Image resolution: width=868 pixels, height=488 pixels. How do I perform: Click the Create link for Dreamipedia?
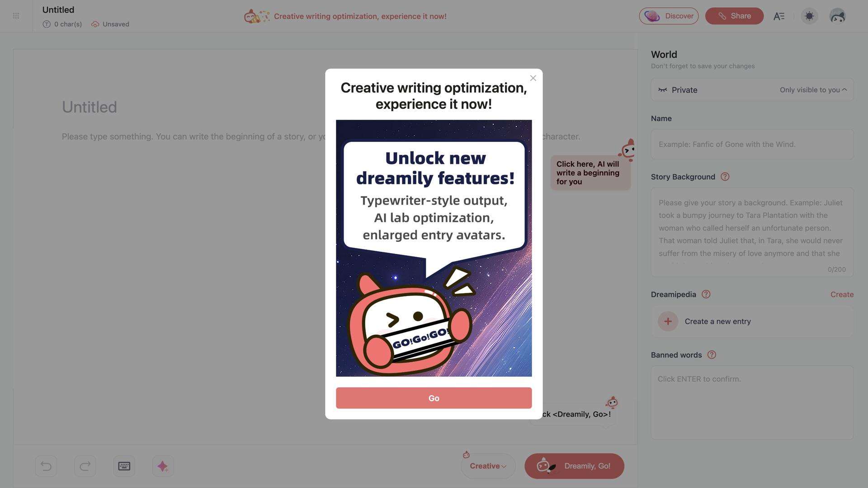pyautogui.click(x=842, y=294)
